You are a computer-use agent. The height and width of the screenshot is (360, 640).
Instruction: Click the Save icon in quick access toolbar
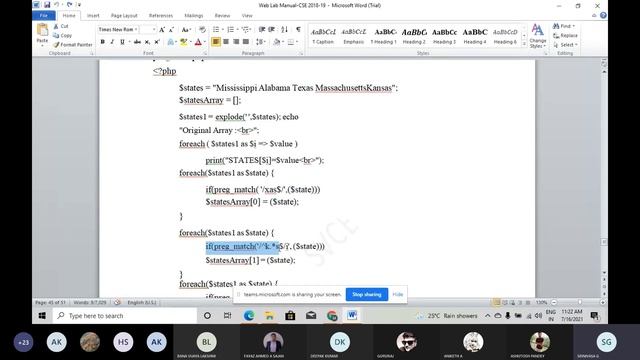[x=47, y=5]
